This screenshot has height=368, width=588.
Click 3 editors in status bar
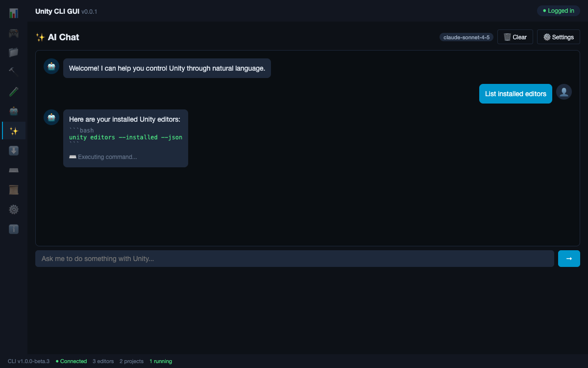103,361
